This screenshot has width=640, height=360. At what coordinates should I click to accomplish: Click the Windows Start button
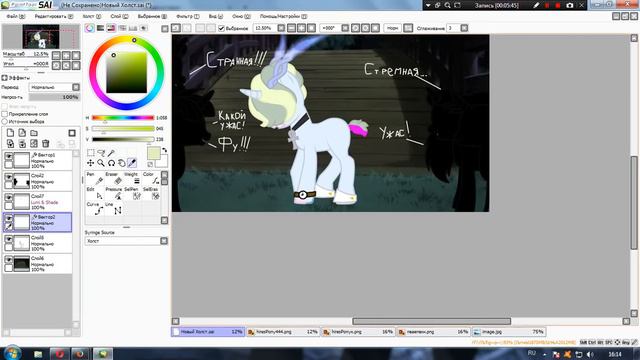click(x=12, y=353)
